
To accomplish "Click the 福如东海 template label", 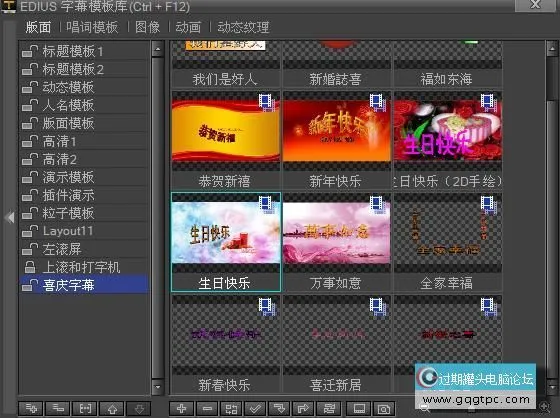I will (446, 79).
